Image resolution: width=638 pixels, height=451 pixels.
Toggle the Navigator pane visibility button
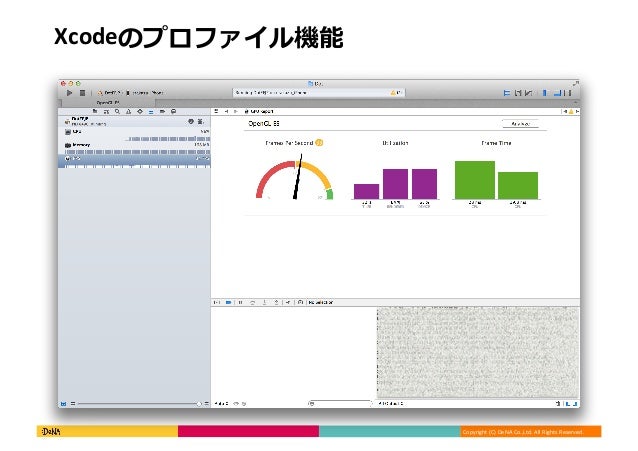coord(545,93)
